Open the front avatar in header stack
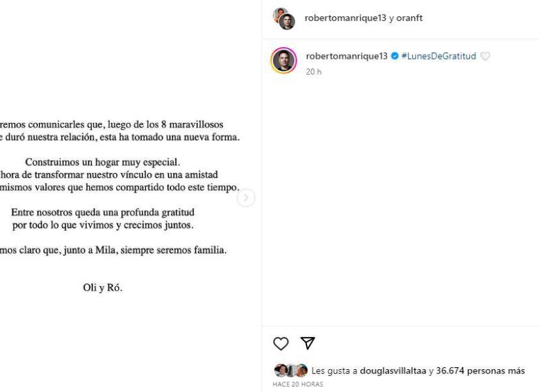Image resolution: width=539 pixels, height=392 pixels. (x=287, y=22)
